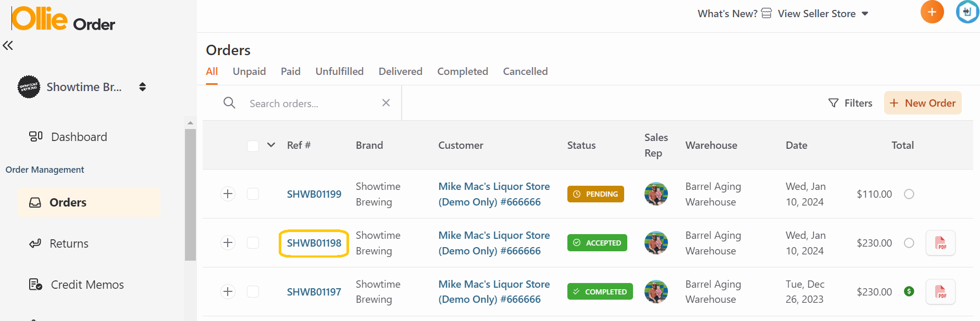Click sales rep avatar on order SHWB01197
980x321 pixels.
656,292
